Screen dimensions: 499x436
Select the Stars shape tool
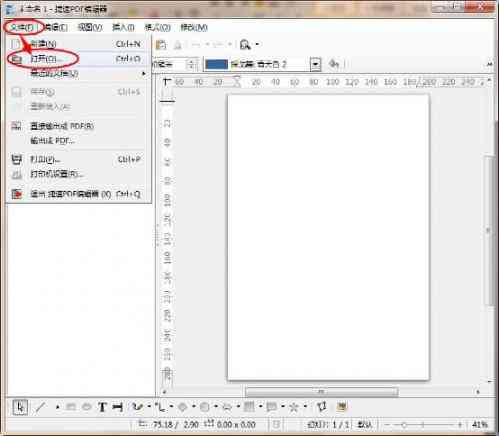pos(294,407)
